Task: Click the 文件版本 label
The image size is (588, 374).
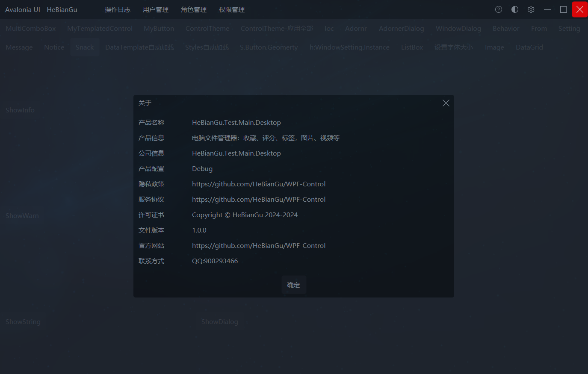Action: click(x=151, y=230)
